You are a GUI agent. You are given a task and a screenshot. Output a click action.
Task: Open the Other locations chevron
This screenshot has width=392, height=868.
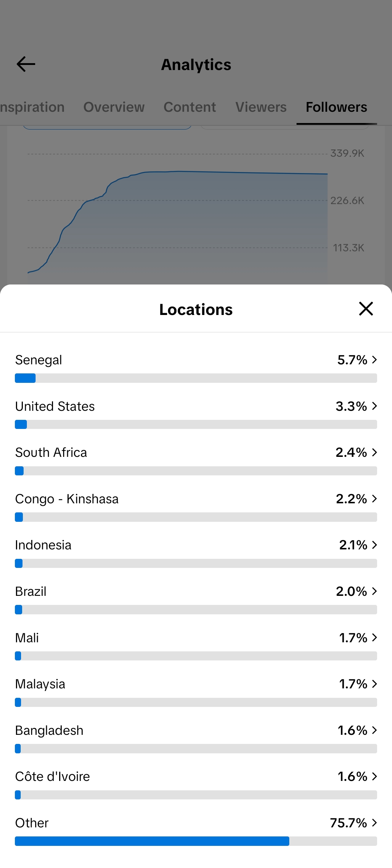click(x=375, y=823)
